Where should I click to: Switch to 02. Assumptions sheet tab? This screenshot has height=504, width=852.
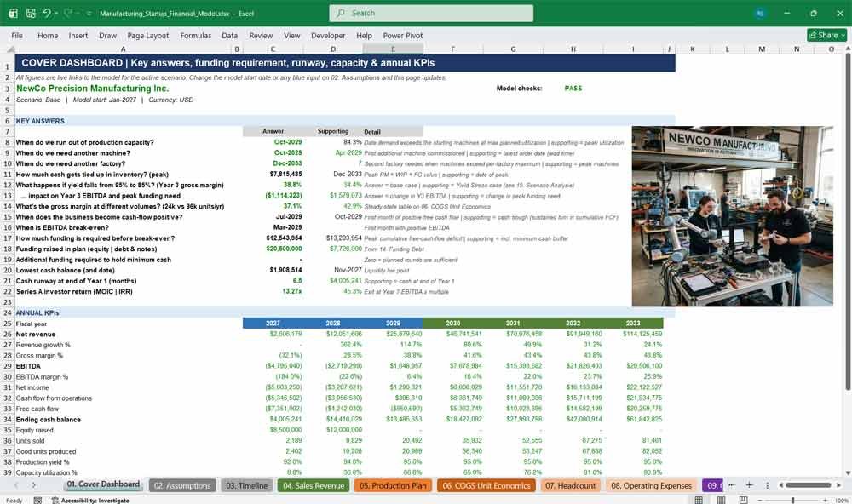click(x=182, y=485)
